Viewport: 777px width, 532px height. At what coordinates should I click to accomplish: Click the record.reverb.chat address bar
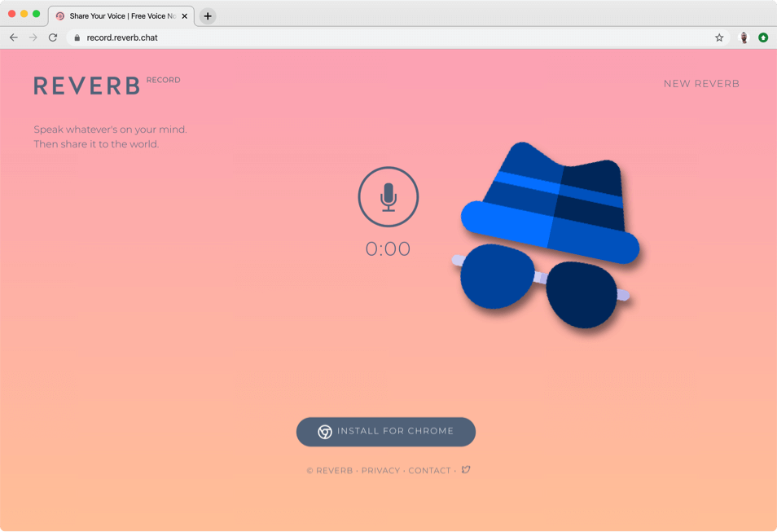click(398, 37)
